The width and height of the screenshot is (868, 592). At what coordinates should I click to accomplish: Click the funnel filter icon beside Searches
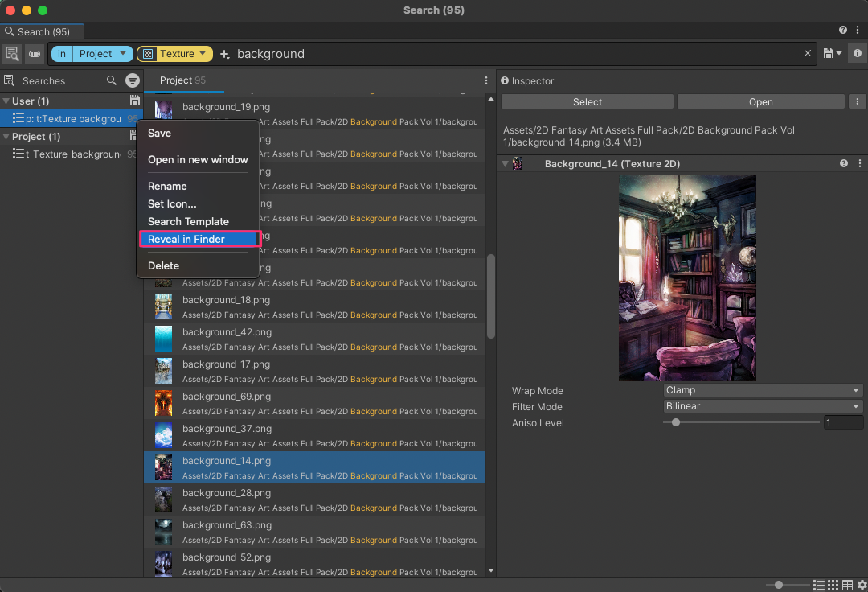(x=132, y=80)
